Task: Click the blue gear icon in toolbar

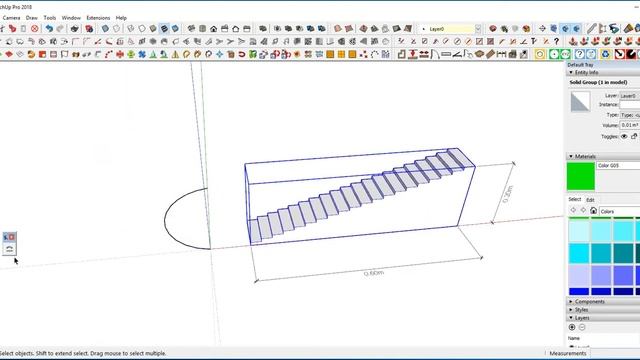Action: [606, 54]
